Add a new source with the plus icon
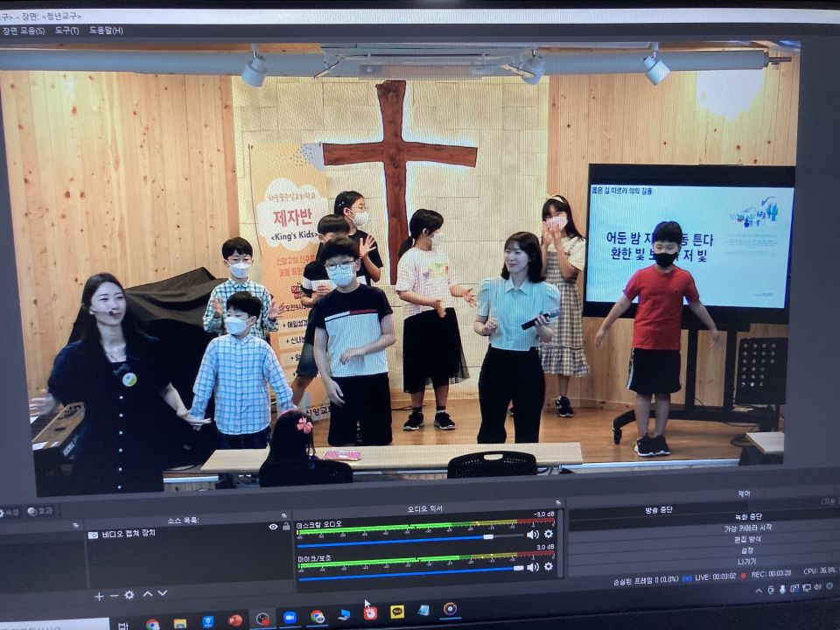Viewport: 840px width, 630px height. click(x=99, y=596)
